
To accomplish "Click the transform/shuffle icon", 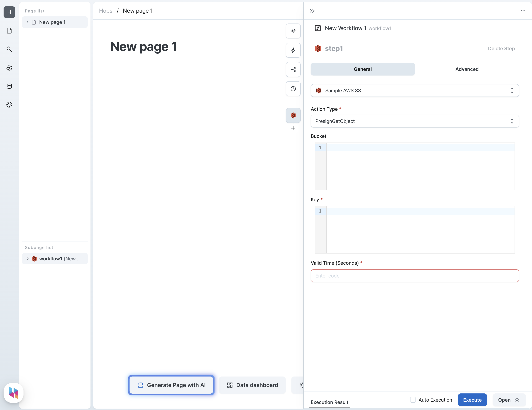I will coord(293,69).
